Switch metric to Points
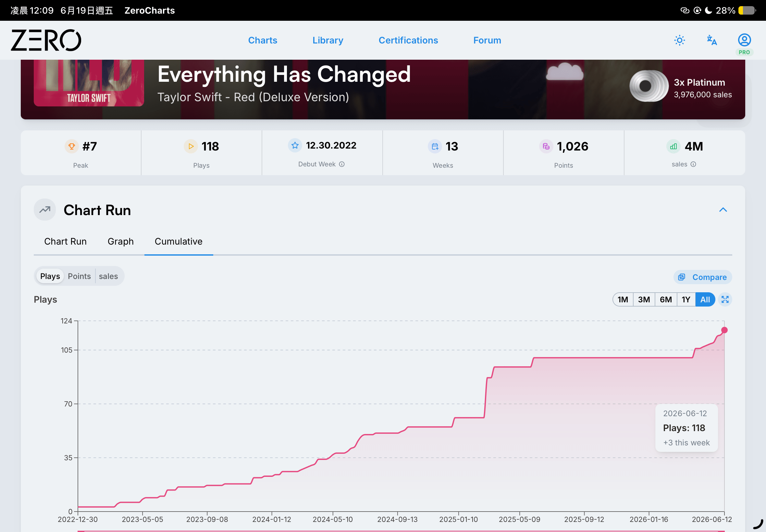This screenshot has width=766, height=532. (80, 276)
